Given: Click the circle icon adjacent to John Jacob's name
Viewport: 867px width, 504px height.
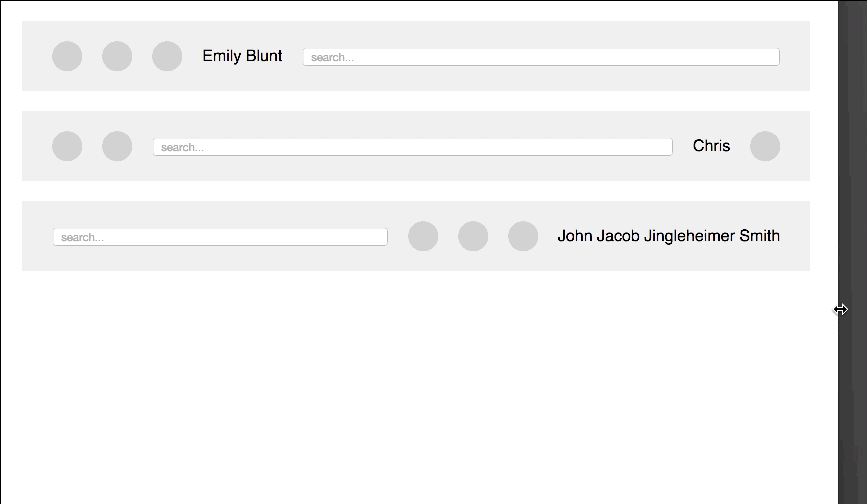Looking at the screenshot, I should (x=523, y=236).
